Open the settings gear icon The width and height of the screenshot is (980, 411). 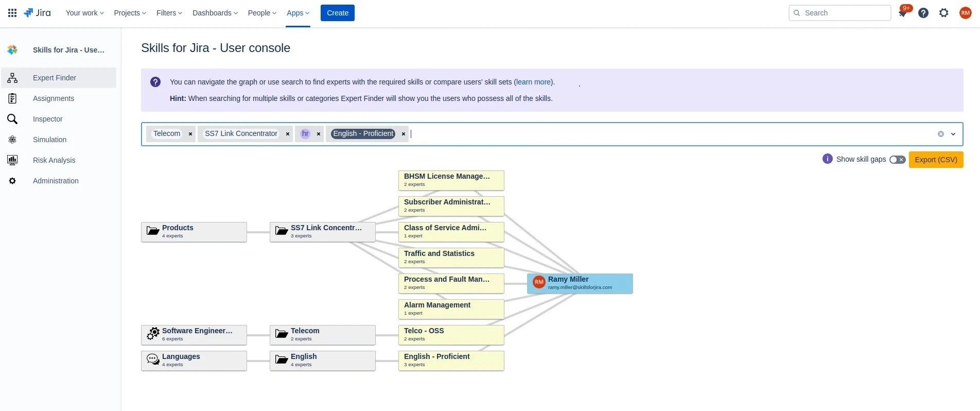(943, 13)
